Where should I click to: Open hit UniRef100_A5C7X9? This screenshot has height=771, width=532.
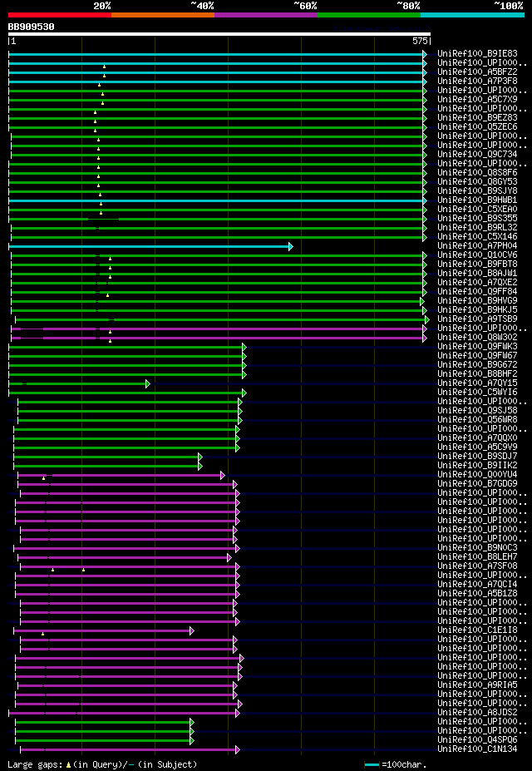[477, 99]
